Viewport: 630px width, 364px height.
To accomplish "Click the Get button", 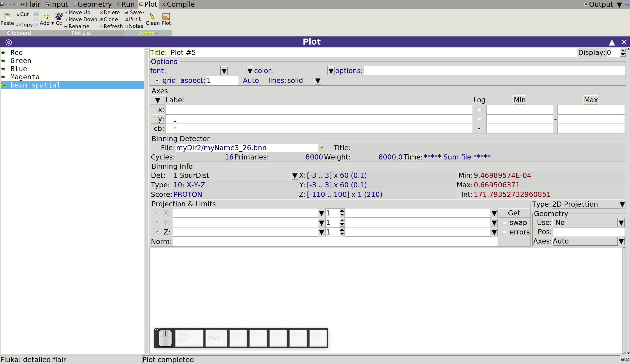I will pyautogui.click(x=514, y=213).
